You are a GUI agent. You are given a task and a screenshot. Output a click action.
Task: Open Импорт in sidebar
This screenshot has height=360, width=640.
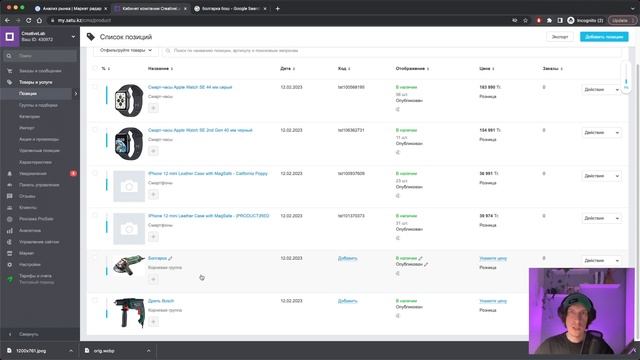coord(27,128)
